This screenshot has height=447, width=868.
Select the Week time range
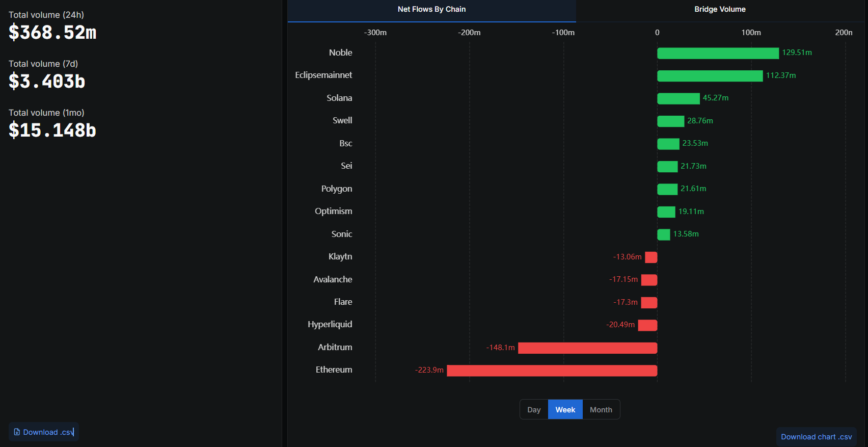(x=565, y=410)
